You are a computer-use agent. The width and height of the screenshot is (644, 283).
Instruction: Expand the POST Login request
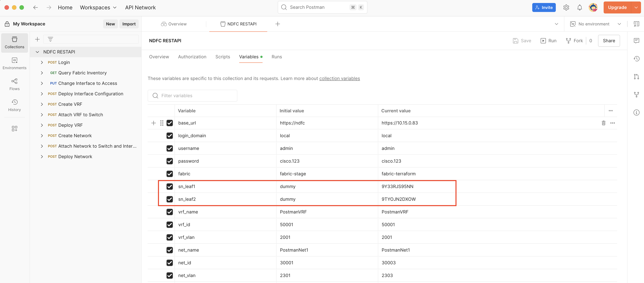click(x=42, y=62)
